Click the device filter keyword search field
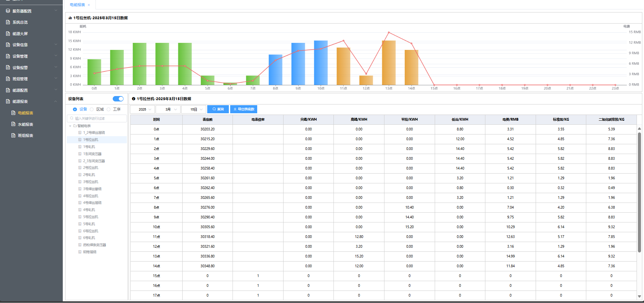The height and width of the screenshot is (303, 644). [x=97, y=118]
